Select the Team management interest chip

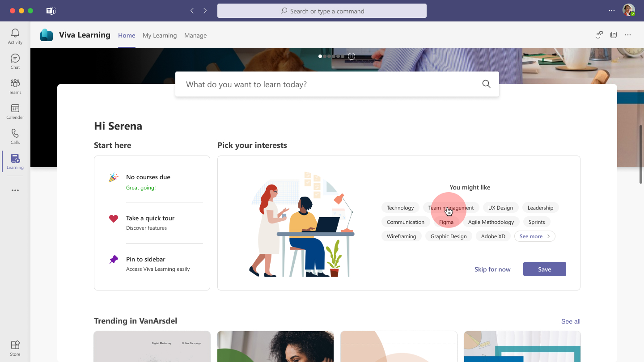pos(451,207)
